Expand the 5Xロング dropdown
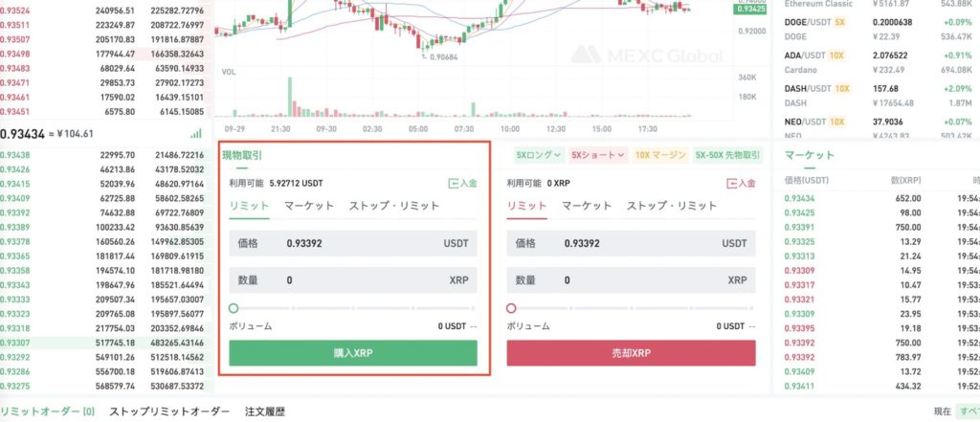The width and height of the screenshot is (980, 422). click(538, 154)
